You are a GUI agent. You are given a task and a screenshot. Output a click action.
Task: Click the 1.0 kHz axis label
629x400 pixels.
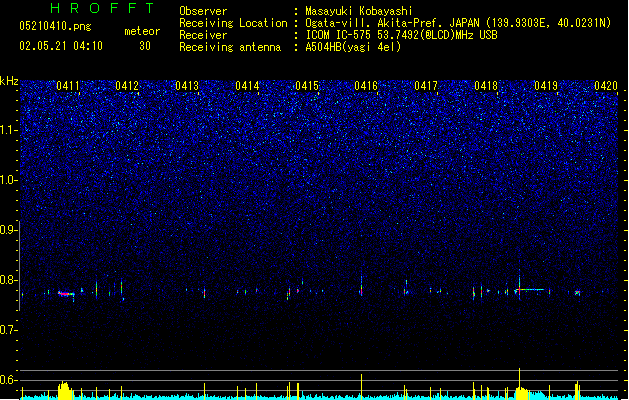pos(9,181)
